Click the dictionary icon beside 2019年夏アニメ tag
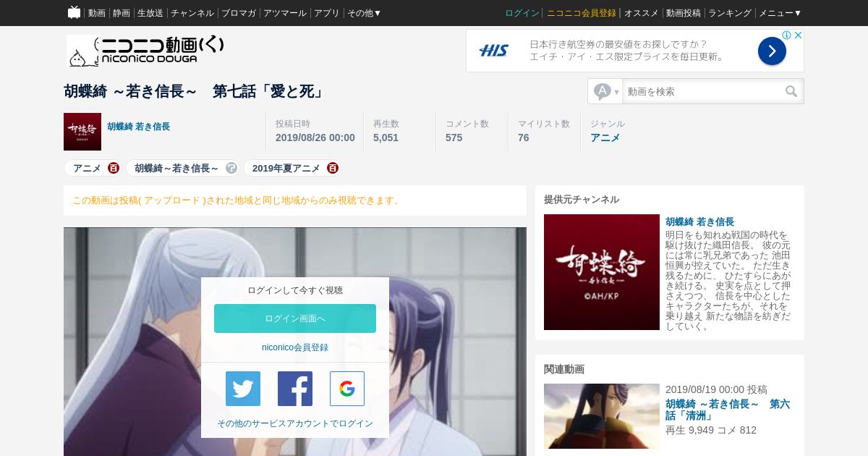868x456 pixels. click(333, 168)
